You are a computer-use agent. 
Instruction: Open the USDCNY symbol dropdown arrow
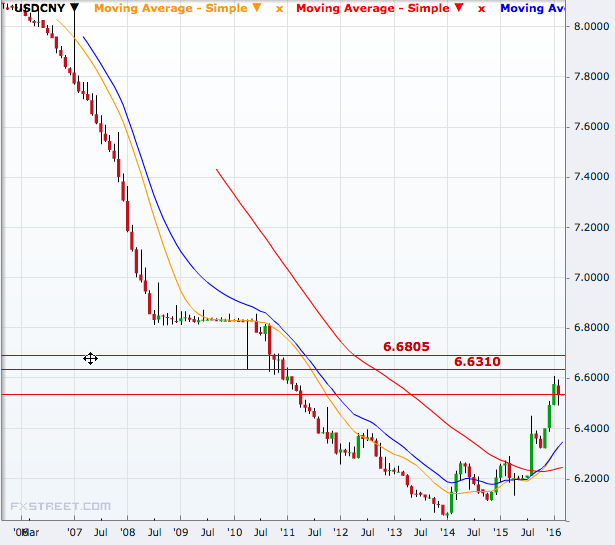(x=74, y=7)
